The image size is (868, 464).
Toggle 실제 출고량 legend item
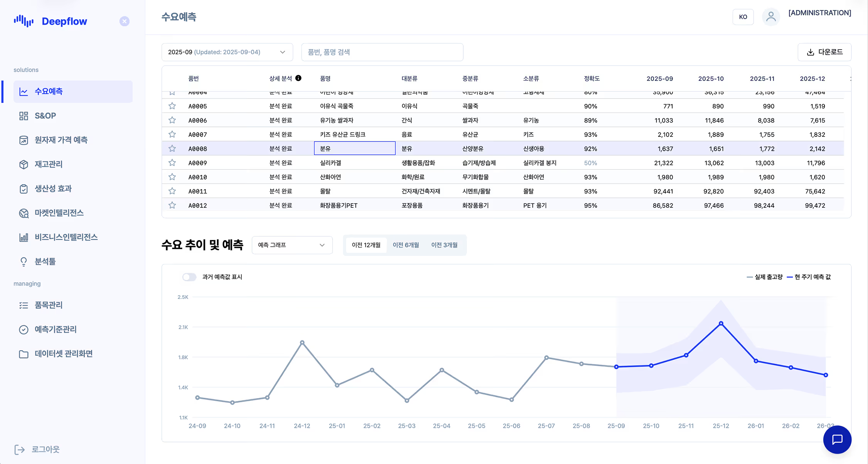(765, 277)
